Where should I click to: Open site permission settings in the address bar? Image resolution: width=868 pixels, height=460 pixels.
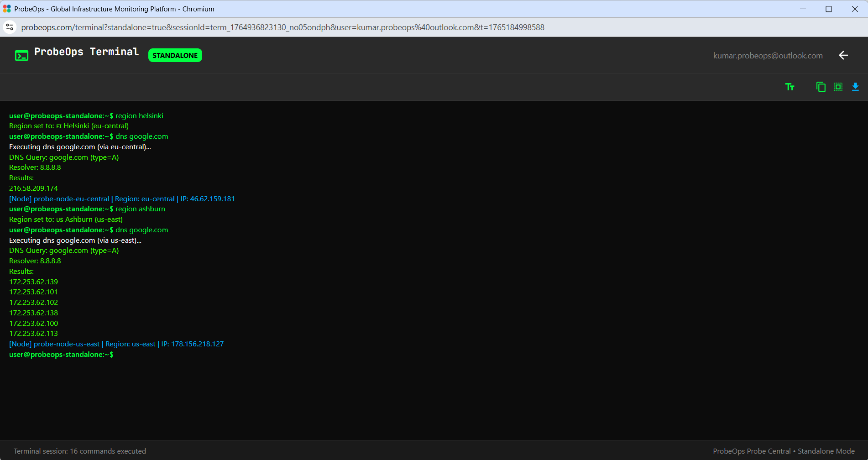(10, 27)
